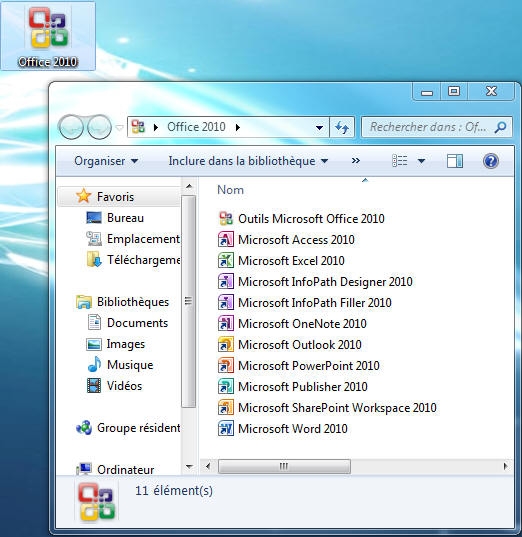Sort by the Nom column header
Viewport: 522px width, 537px height.
(x=230, y=190)
